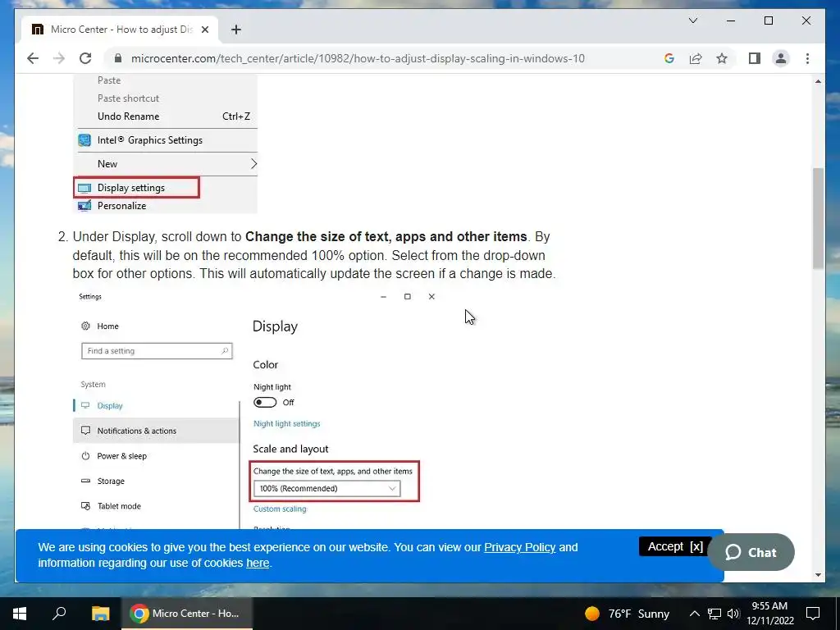Reload the Micro Center page
Viewport: 840px width, 630px height.
pos(85,58)
